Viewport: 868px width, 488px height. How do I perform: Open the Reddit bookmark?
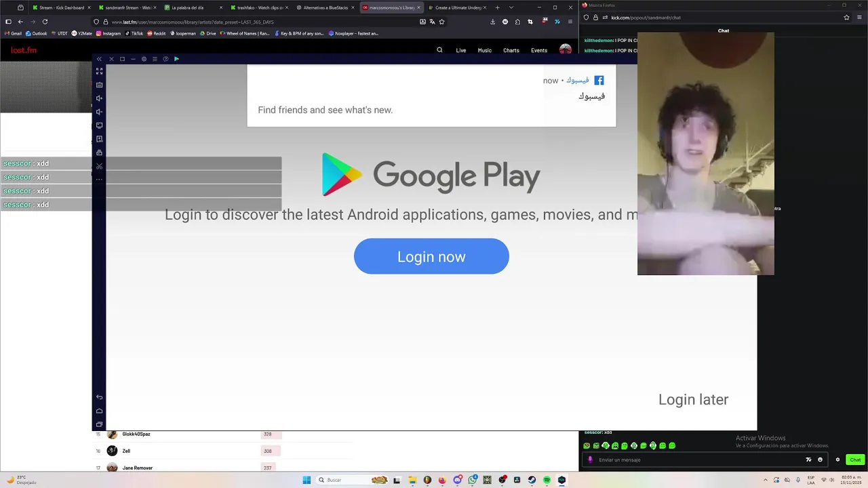156,33
